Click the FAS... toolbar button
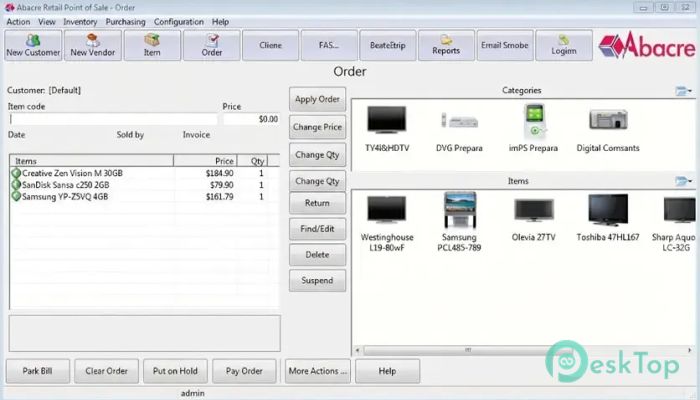The image size is (700, 400). [329, 45]
